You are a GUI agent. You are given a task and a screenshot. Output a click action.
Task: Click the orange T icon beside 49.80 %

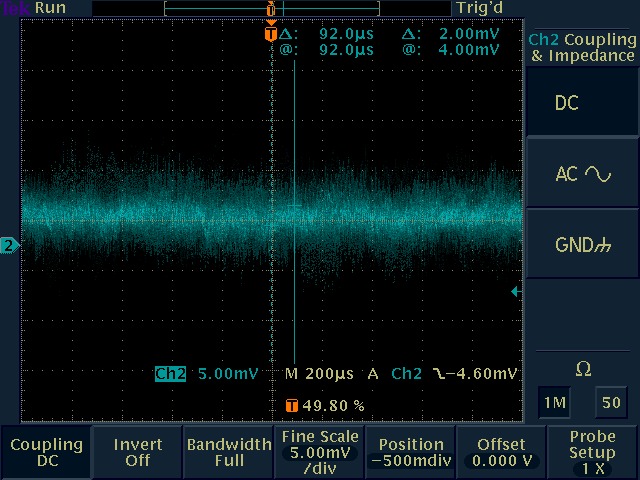(x=292, y=405)
